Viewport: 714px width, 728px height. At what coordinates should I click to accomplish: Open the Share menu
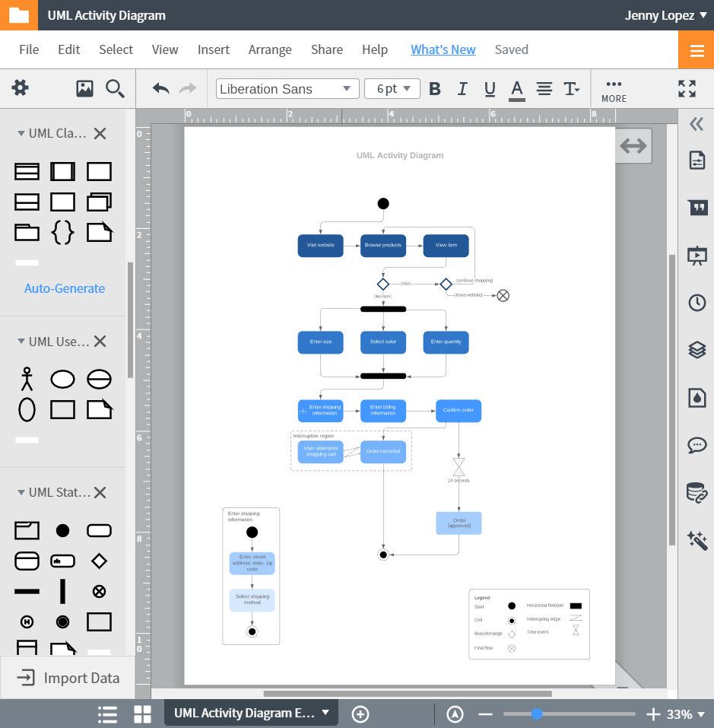click(327, 49)
